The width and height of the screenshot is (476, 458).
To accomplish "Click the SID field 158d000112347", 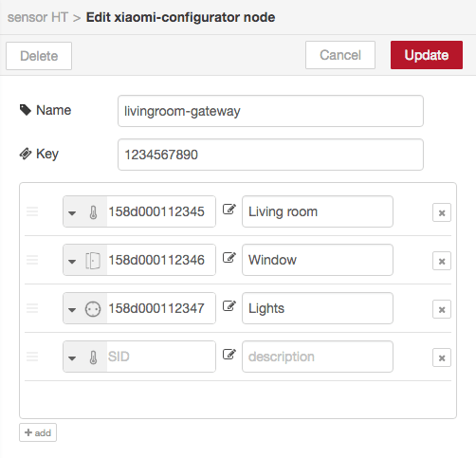I will pyautogui.click(x=161, y=308).
